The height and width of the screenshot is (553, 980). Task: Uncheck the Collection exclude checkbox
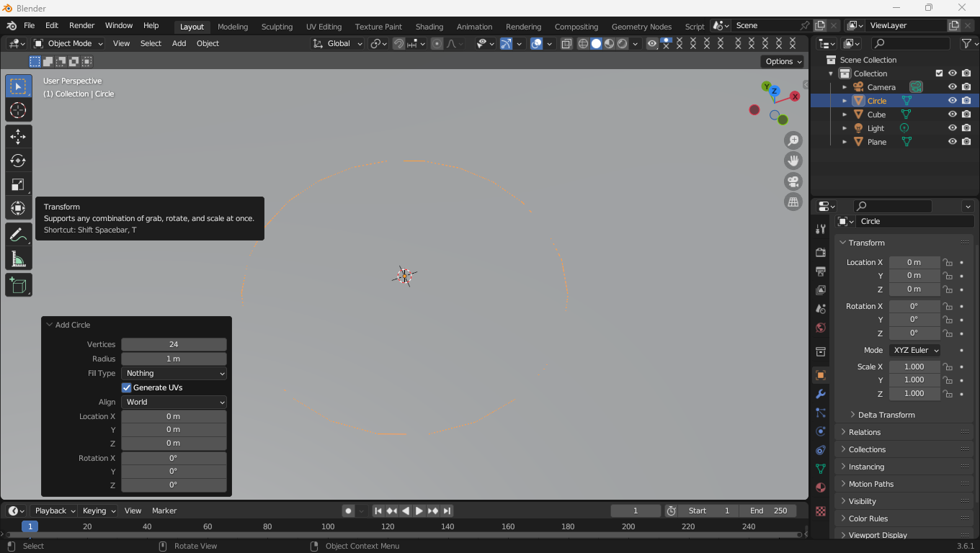click(939, 73)
